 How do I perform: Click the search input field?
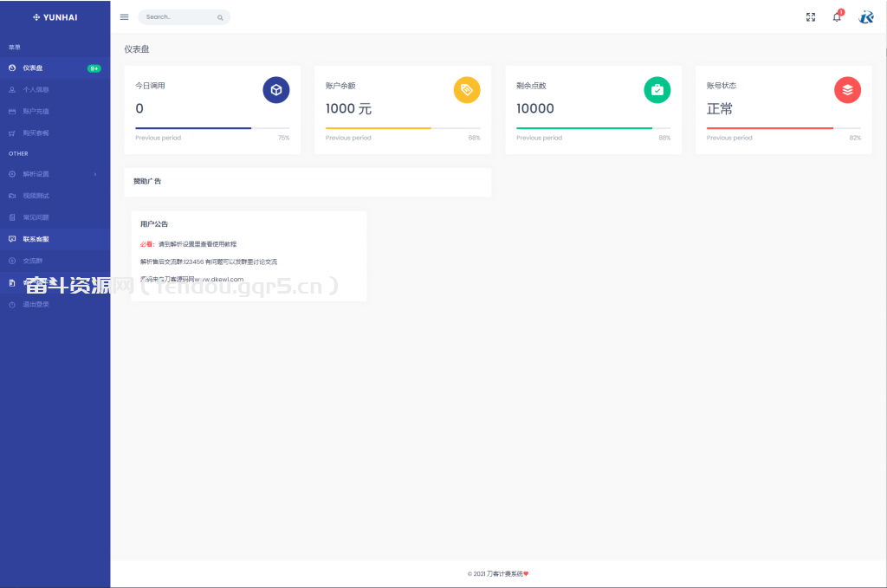[x=178, y=17]
